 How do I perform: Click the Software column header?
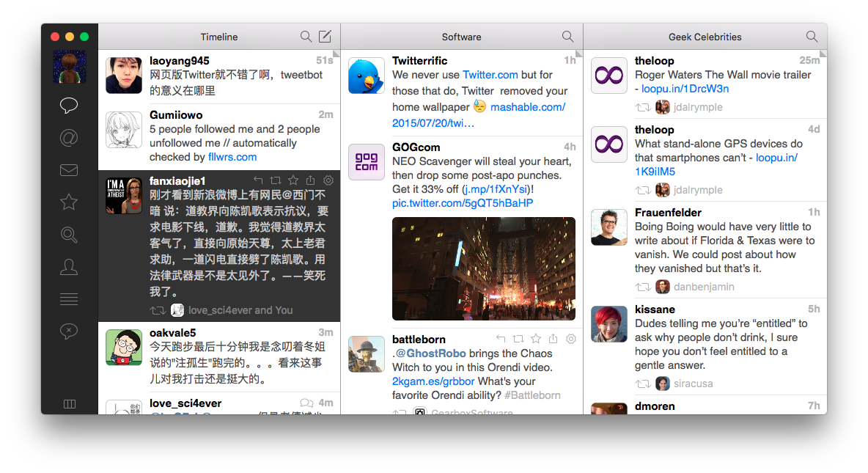click(461, 37)
